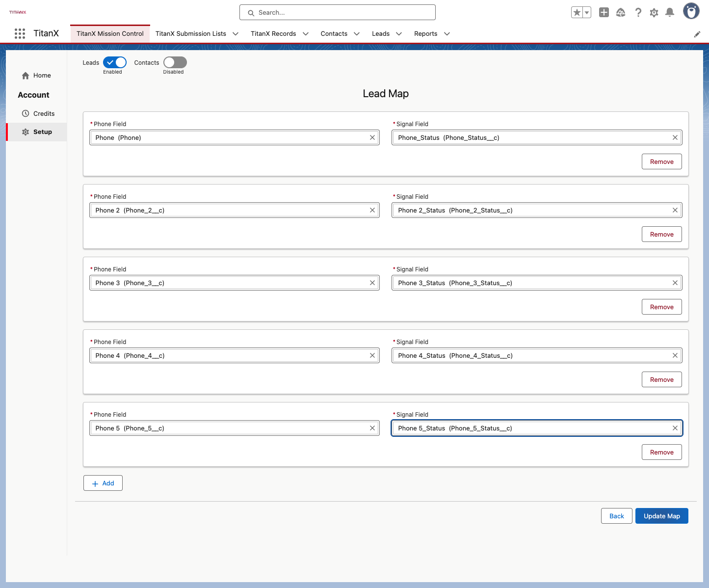The image size is (709, 588).
Task: Clear the Phone 2 phone field selection
Action: click(x=372, y=210)
